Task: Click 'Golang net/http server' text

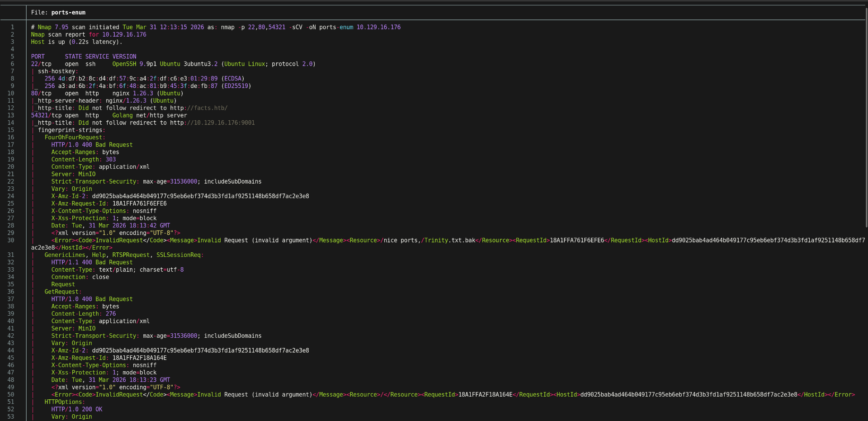Action: point(150,115)
